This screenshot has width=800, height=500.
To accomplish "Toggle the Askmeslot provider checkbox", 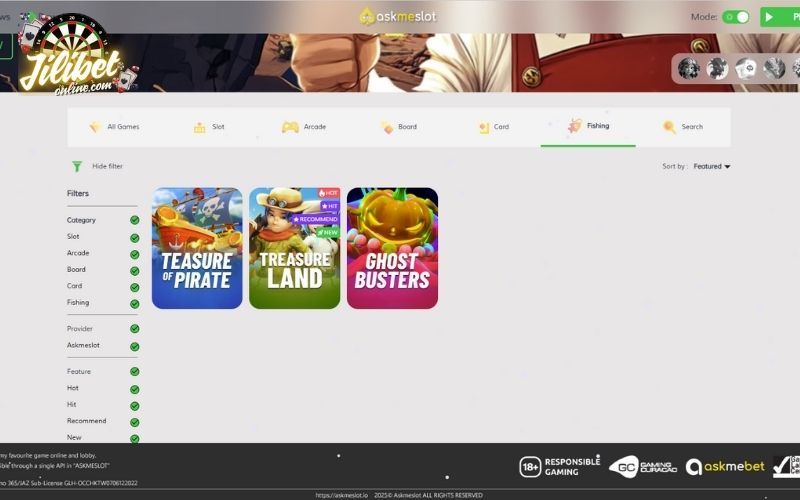I will point(134,345).
